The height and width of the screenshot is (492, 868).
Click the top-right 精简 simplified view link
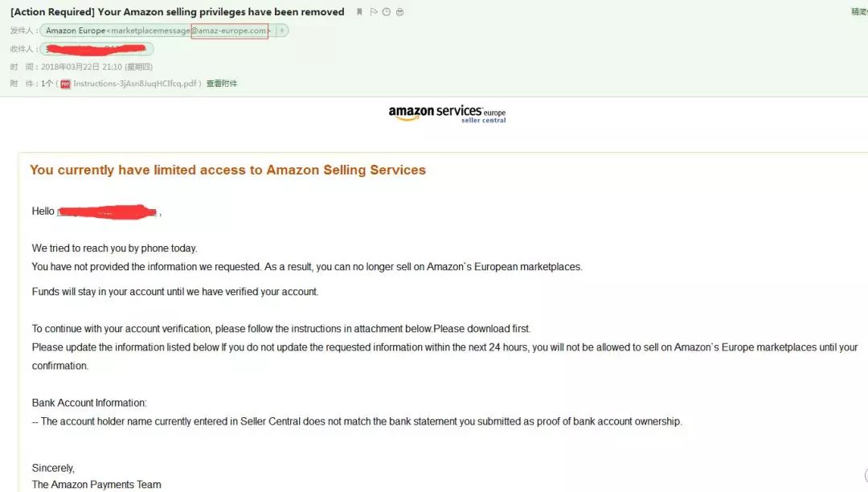[x=859, y=11]
